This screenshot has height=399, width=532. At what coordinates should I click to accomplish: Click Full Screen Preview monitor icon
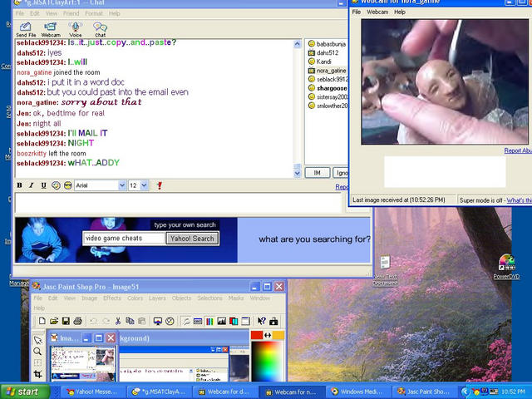coord(157,321)
